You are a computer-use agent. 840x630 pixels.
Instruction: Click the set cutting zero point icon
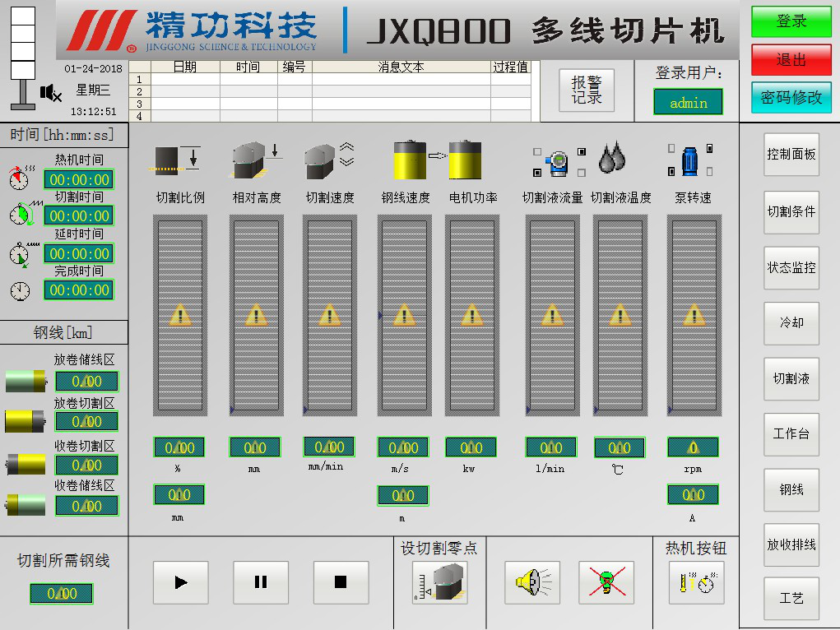[440, 582]
